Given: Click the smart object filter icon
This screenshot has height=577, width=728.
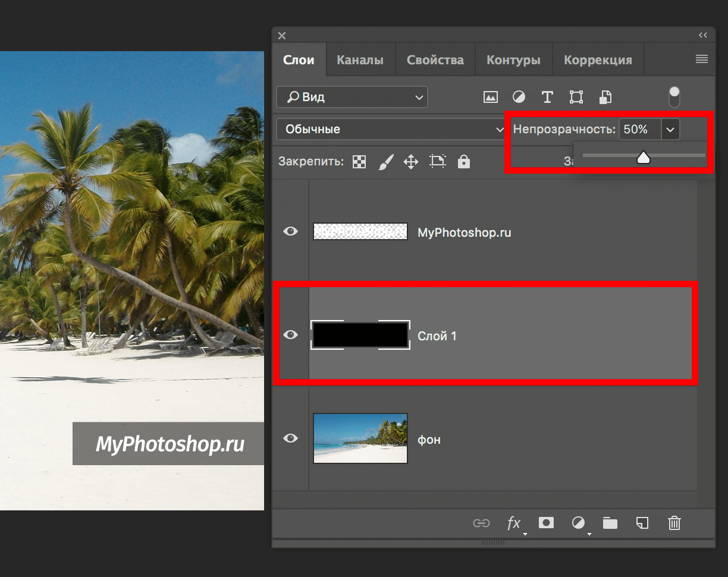Looking at the screenshot, I should pos(605,97).
